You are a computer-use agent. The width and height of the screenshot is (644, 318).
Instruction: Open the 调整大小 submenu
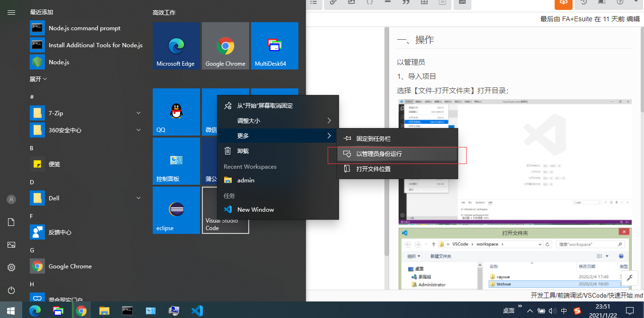pyautogui.click(x=278, y=121)
